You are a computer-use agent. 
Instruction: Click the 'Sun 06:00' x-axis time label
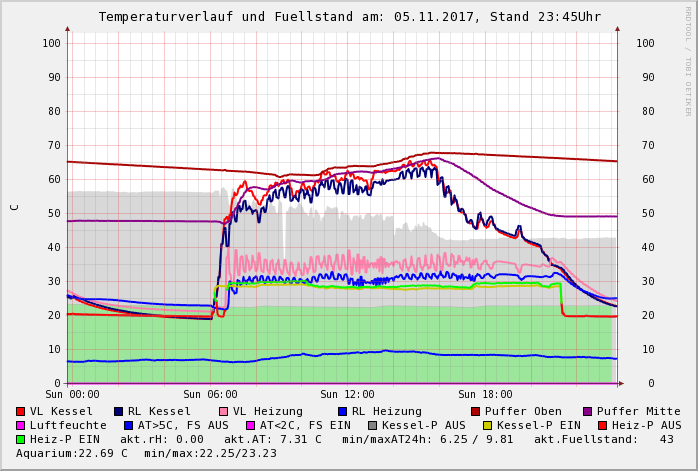click(210, 394)
